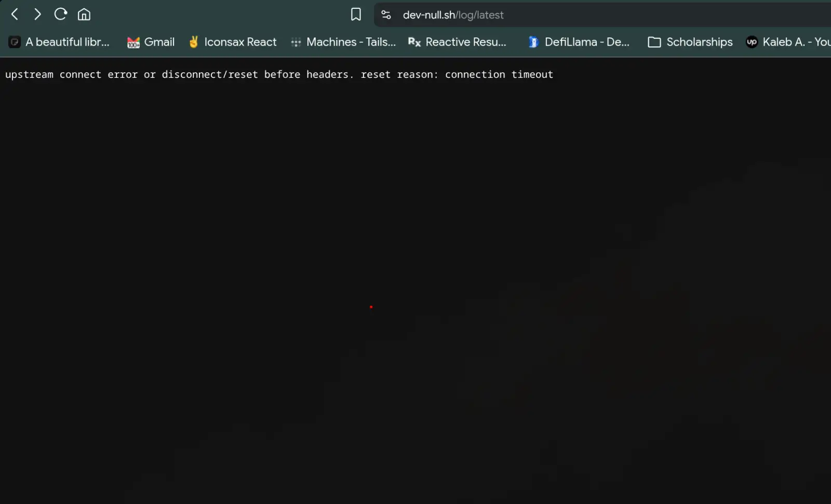Click the address bar URL dev-null.sh/log/latest
Viewport: 831px width, 504px height.
click(453, 15)
